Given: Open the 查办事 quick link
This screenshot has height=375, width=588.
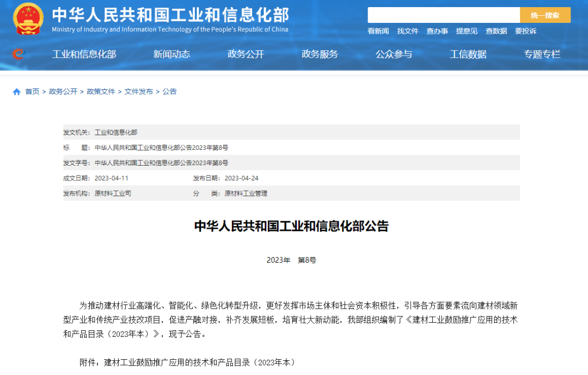Looking at the screenshot, I should [437, 31].
